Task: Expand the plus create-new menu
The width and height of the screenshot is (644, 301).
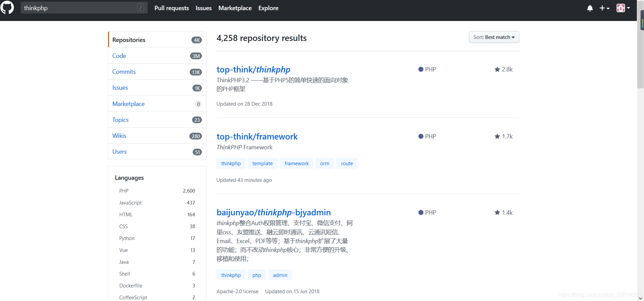Action: click(x=604, y=8)
